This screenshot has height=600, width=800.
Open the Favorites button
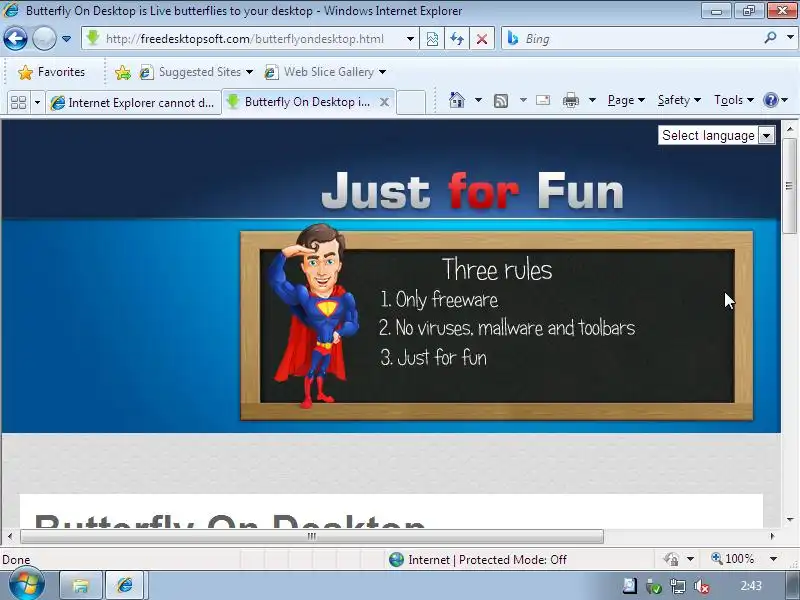click(x=51, y=72)
